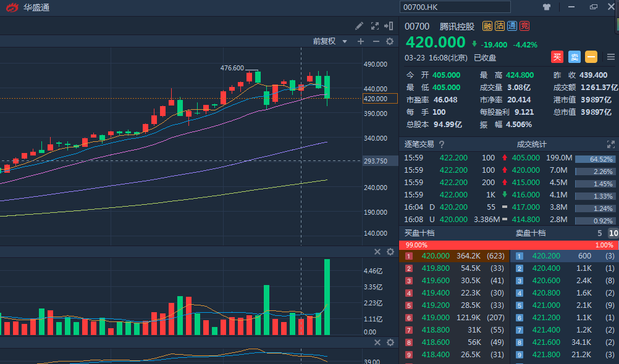The height and width of the screenshot is (364, 619).
Task: Click the orange minus button
Action: point(591,57)
